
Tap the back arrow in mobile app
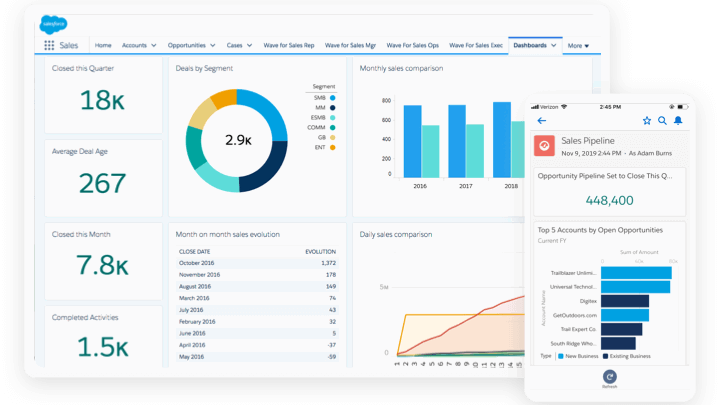tap(542, 121)
